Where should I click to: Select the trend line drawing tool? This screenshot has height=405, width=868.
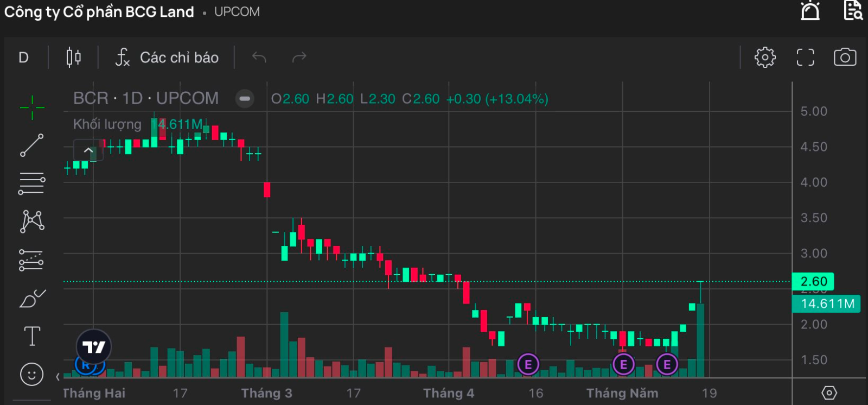(x=32, y=145)
